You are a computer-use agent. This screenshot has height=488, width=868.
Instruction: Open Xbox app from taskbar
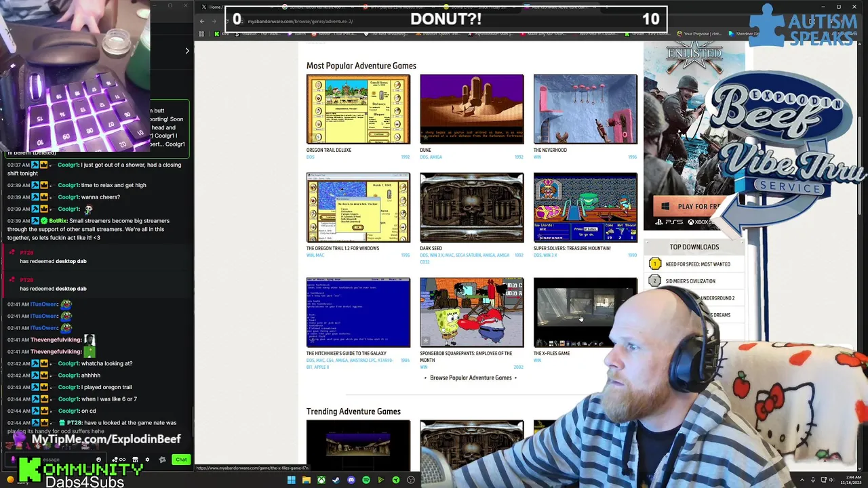[x=321, y=480]
